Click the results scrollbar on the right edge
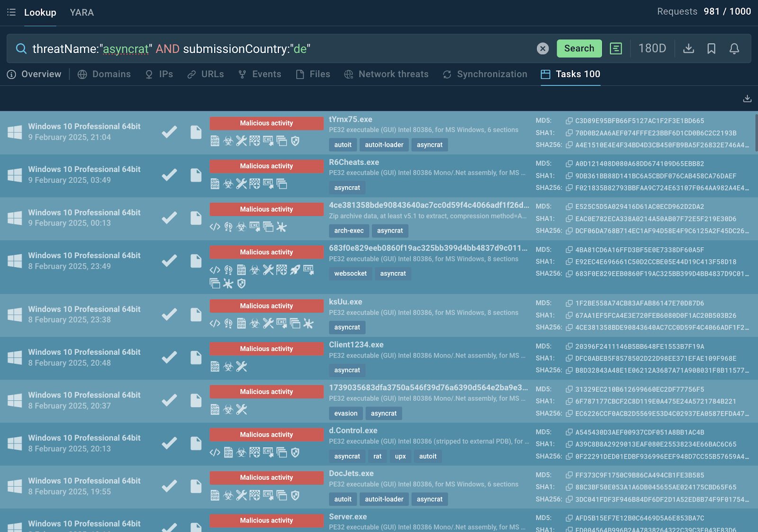The width and height of the screenshot is (758, 532). [756, 133]
